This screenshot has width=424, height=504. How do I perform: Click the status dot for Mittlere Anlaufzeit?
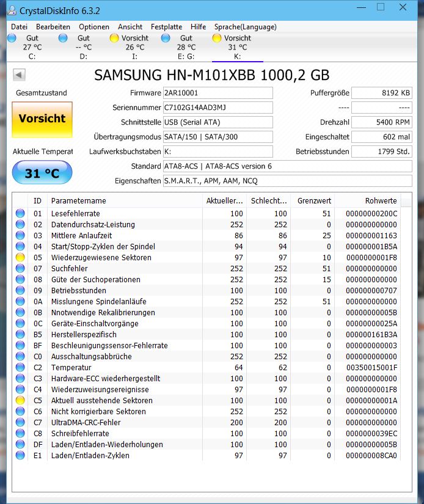click(20, 236)
